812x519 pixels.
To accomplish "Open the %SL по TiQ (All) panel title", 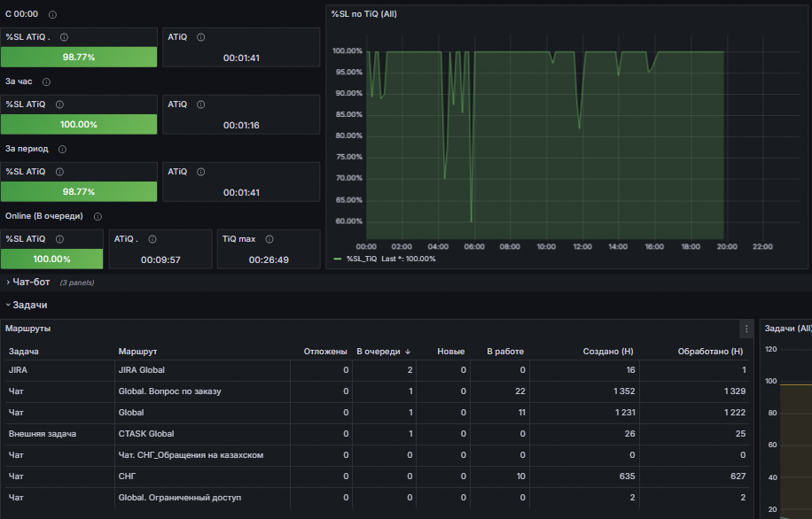I will click(363, 14).
